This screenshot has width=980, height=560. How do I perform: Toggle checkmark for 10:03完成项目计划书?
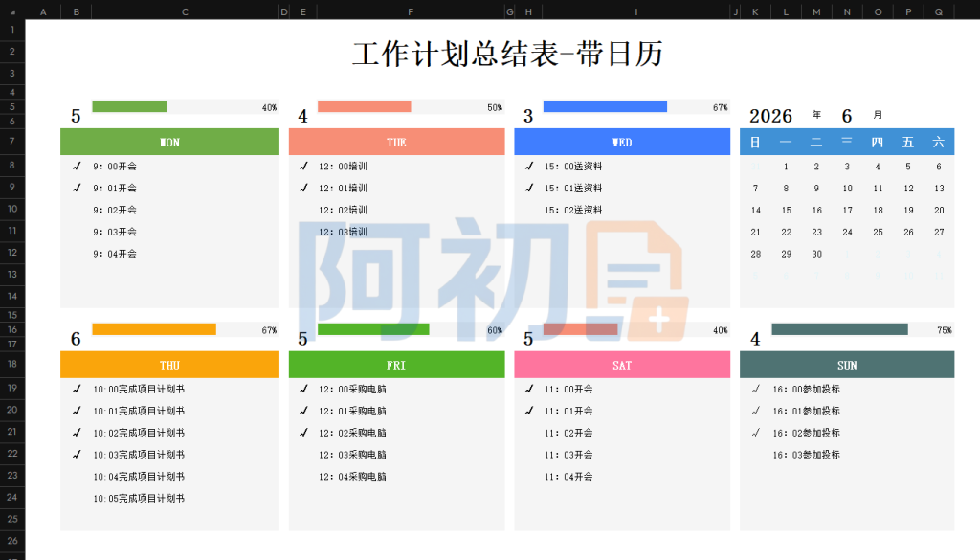pyautogui.click(x=77, y=455)
